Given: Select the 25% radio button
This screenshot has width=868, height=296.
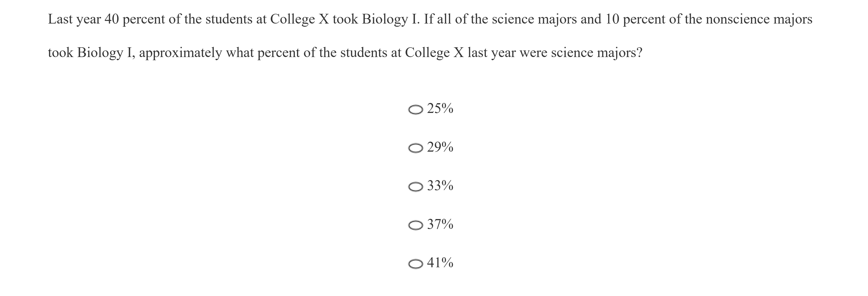Looking at the screenshot, I should pyautogui.click(x=415, y=110).
